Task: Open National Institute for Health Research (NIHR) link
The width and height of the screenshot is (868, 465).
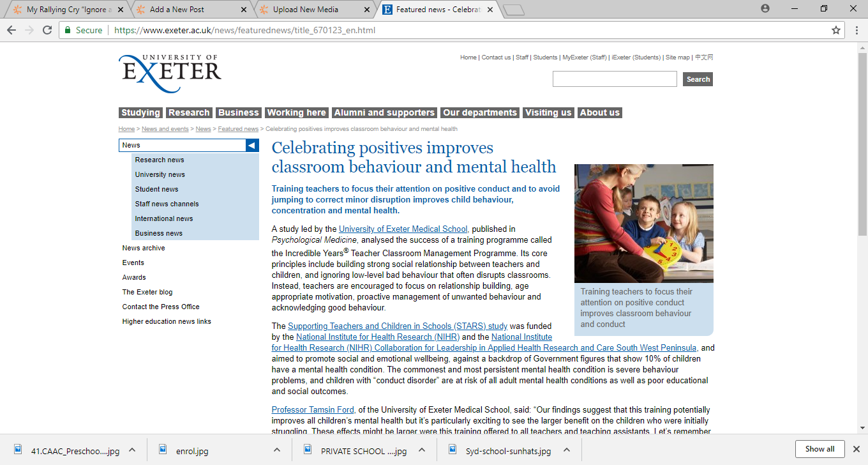Action: [378, 337]
